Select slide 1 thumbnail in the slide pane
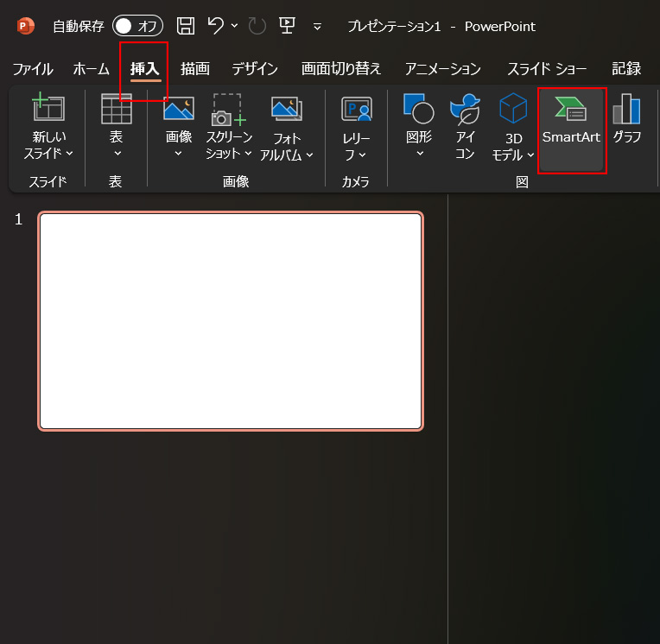 231,321
